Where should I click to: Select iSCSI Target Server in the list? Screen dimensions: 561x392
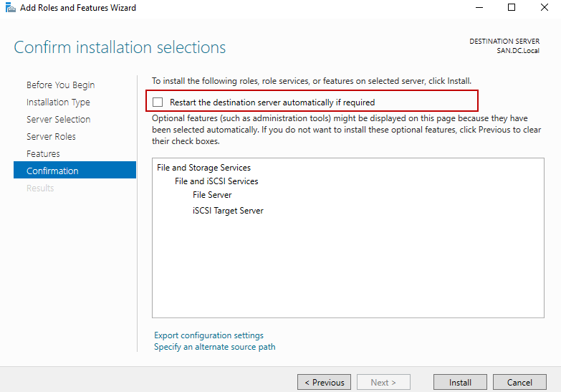[228, 211]
